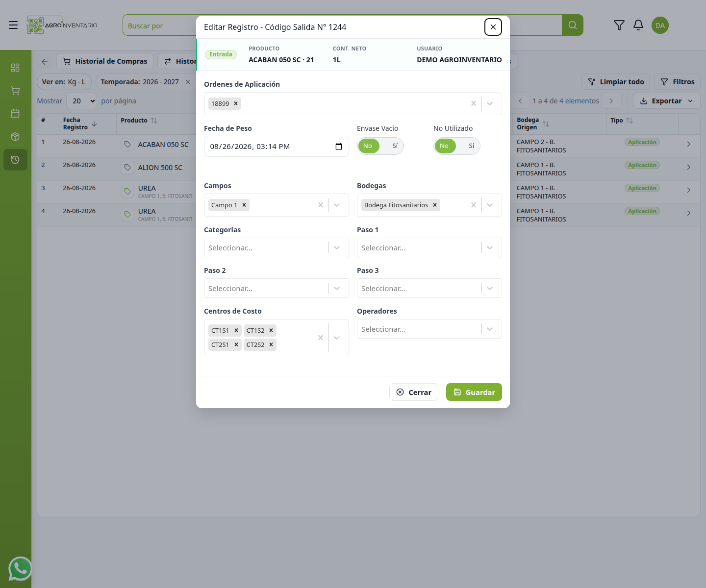The image size is (706, 588).
Task: Expand the Operadores dropdown
Action: pyautogui.click(x=490, y=329)
